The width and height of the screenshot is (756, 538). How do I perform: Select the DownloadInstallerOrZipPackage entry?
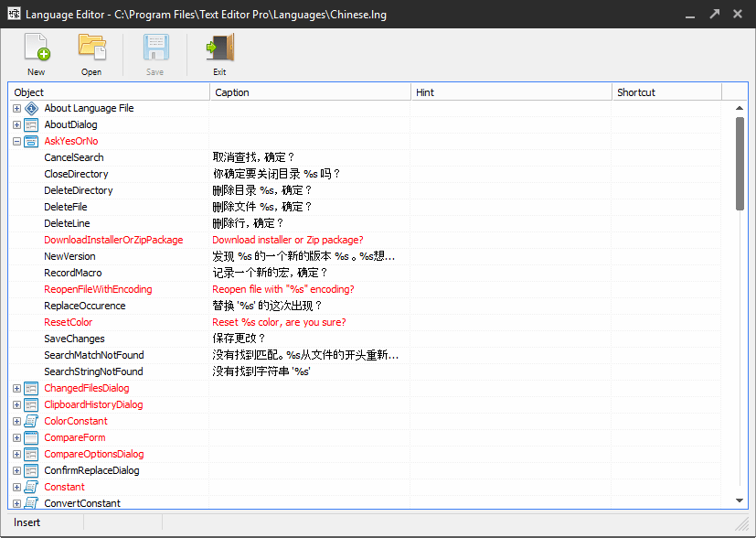[x=113, y=240]
